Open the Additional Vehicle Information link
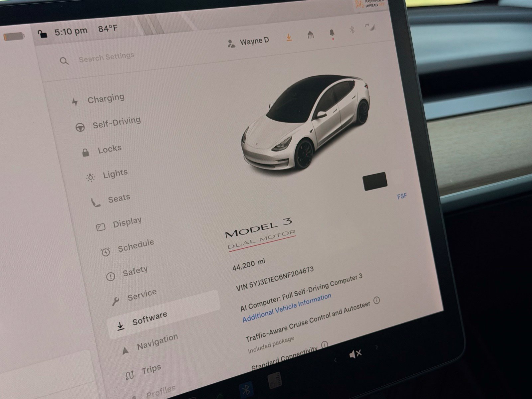Viewport: 532px width, 399px height. 287,308
